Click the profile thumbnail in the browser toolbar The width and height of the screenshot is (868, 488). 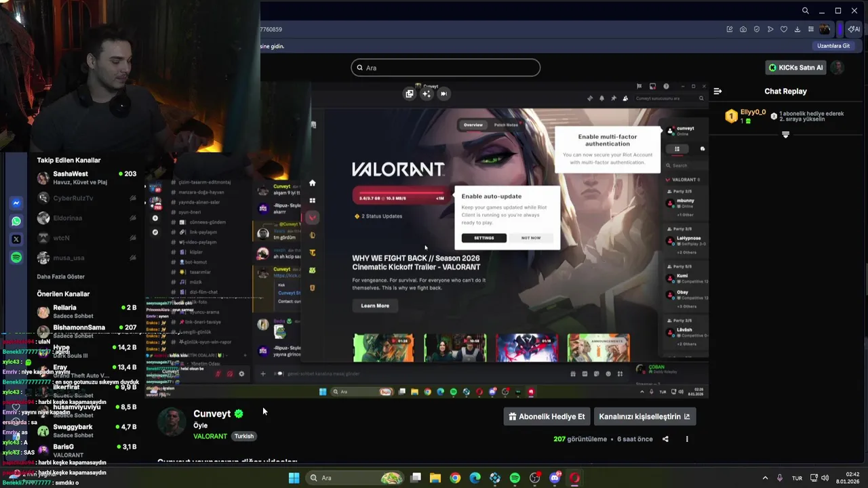pyautogui.click(x=825, y=29)
